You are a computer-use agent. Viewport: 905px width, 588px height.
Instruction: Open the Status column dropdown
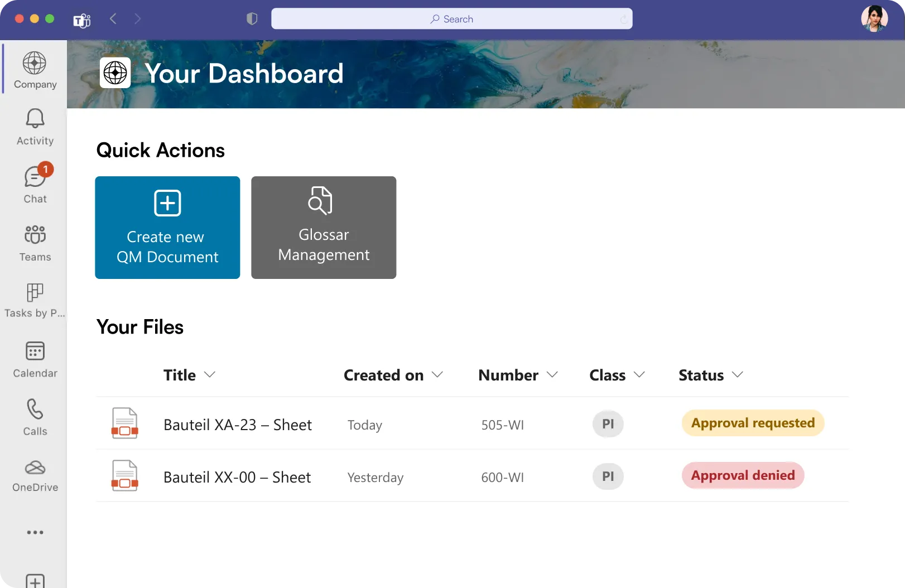(x=738, y=375)
